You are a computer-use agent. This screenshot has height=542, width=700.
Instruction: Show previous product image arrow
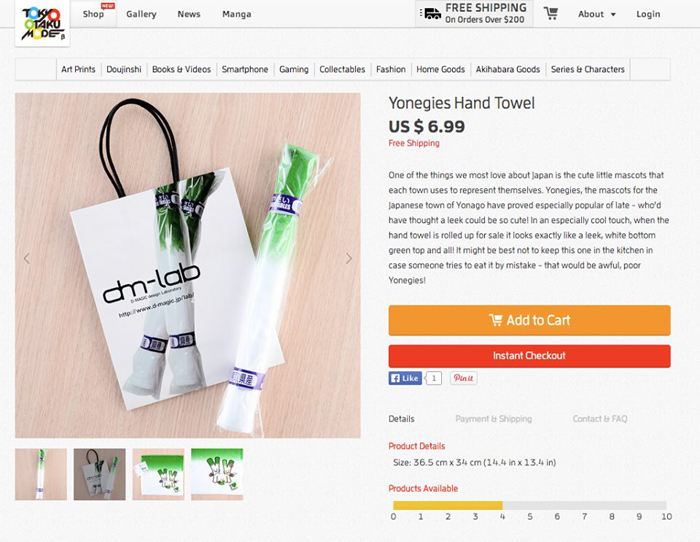click(x=27, y=258)
